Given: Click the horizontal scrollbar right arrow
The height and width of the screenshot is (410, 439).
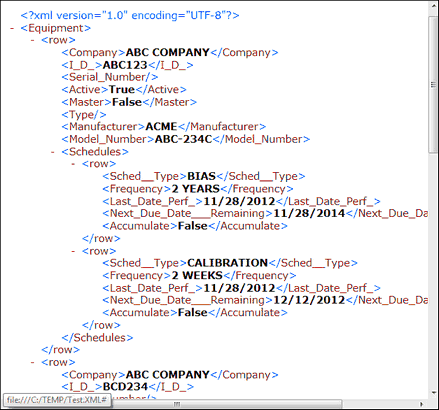Looking at the screenshot, I should pos(422,404).
